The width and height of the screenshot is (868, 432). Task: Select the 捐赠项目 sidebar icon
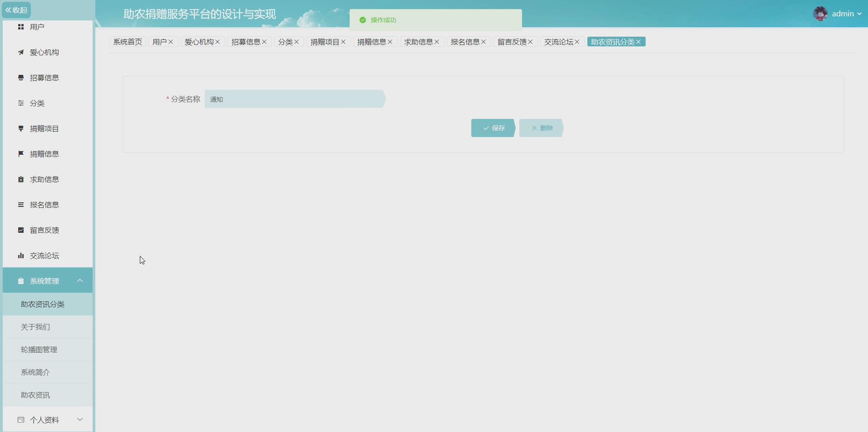click(20, 128)
